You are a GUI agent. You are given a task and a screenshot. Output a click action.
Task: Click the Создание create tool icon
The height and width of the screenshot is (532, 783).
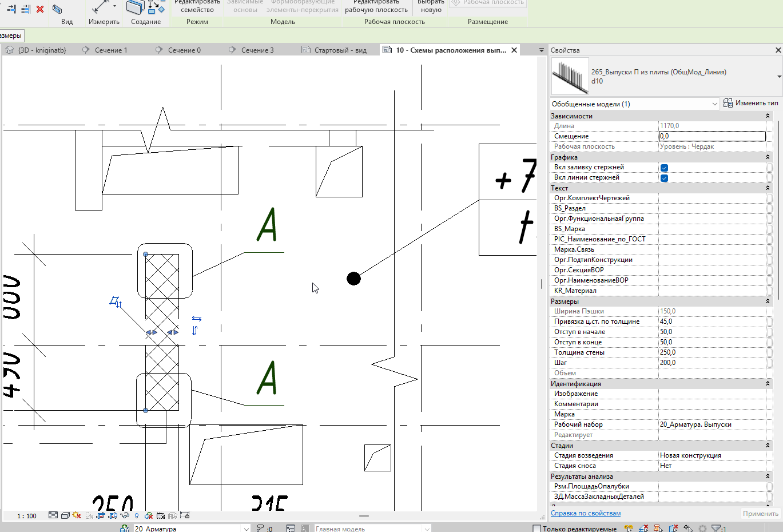(x=145, y=7)
